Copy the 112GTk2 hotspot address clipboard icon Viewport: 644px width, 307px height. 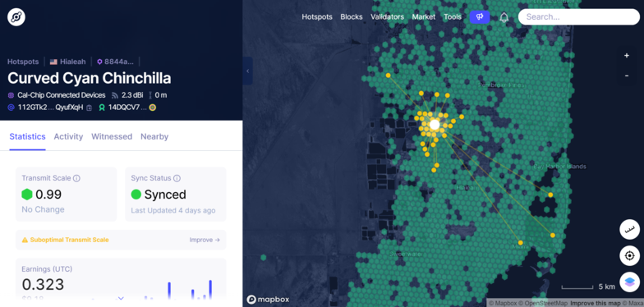[89, 108]
